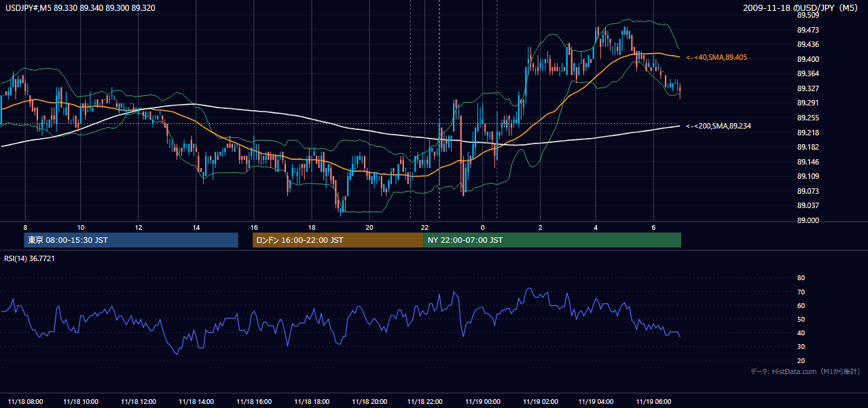This screenshot has width=868, height=408.
Task: Click the 89.255 price axis label
Action: click(x=808, y=118)
